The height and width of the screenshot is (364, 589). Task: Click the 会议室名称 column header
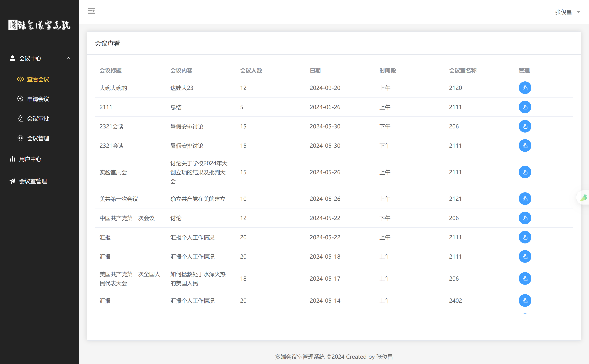tap(463, 71)
